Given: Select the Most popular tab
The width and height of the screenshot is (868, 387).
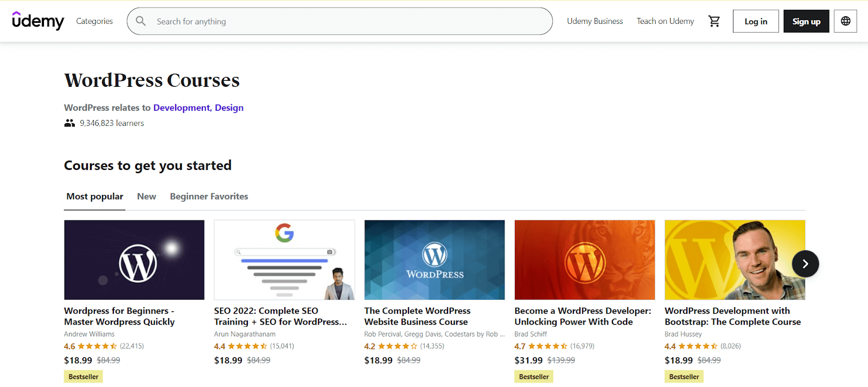Looking at the screenshot, I should pos(95,196).
